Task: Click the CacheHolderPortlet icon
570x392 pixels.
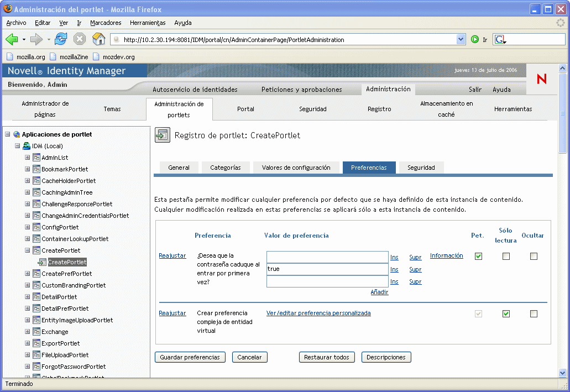Action: [36, 181]
